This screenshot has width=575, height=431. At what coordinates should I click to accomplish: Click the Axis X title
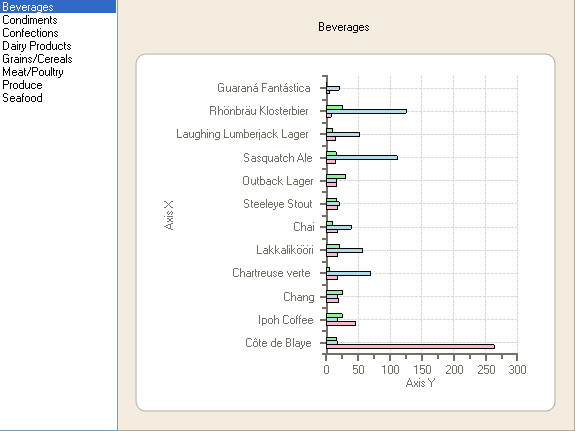coord(169,215)
